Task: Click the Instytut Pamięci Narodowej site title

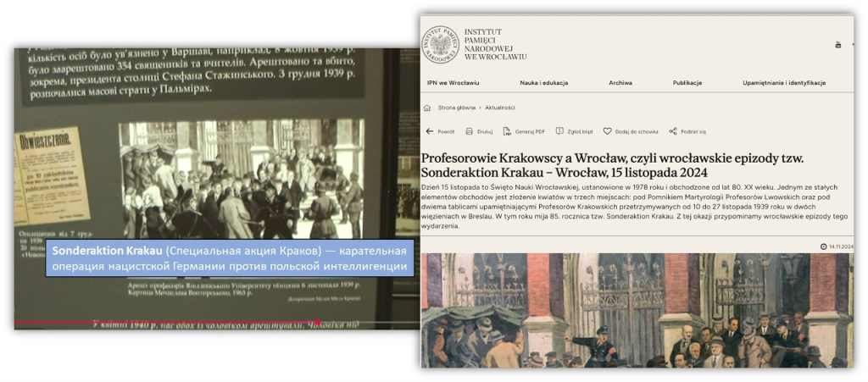Action: 495,44
